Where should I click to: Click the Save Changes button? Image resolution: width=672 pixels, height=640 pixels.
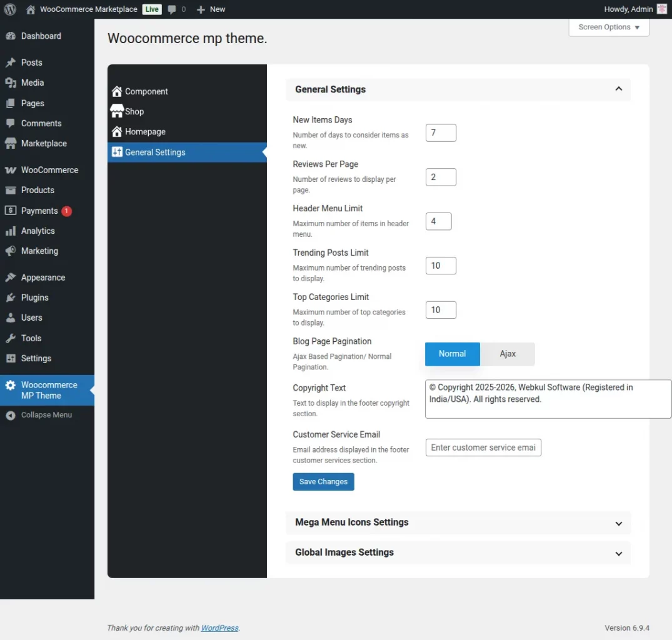pos(323,482)
